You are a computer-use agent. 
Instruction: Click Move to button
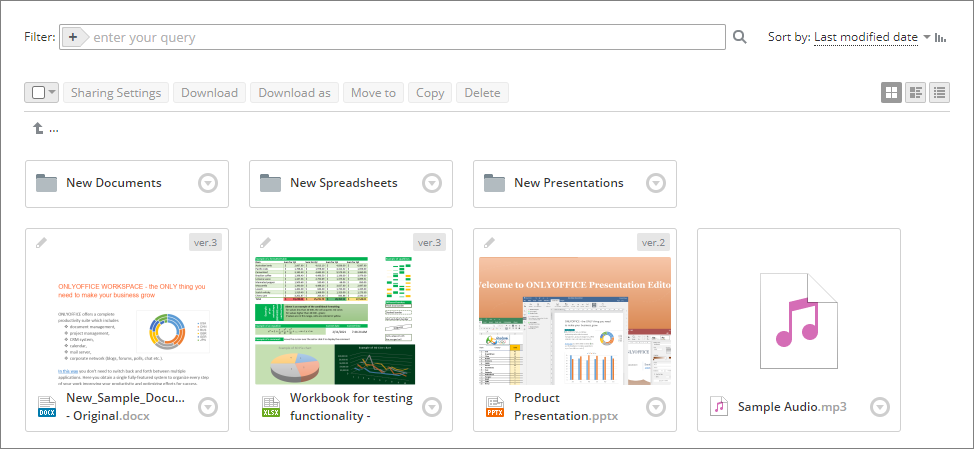[373, 93]
